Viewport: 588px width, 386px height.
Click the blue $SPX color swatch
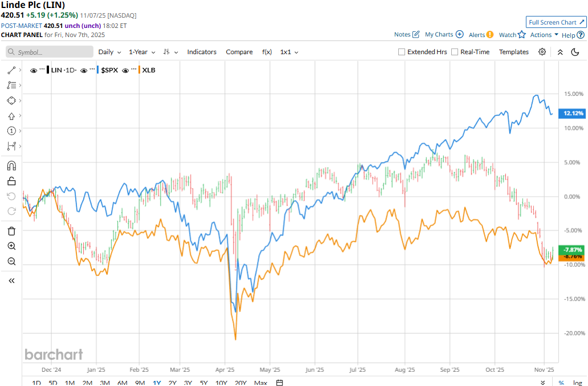[97, 70]
